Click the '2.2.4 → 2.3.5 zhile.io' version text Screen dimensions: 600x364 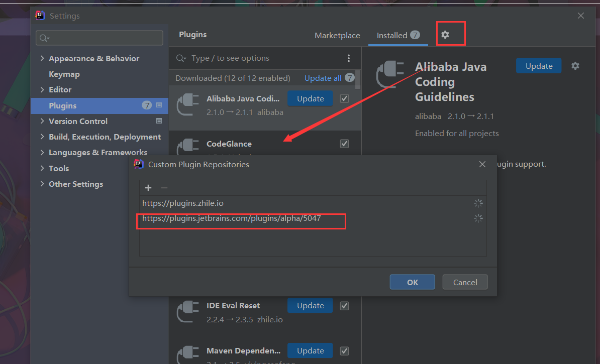tap(245, 319)
